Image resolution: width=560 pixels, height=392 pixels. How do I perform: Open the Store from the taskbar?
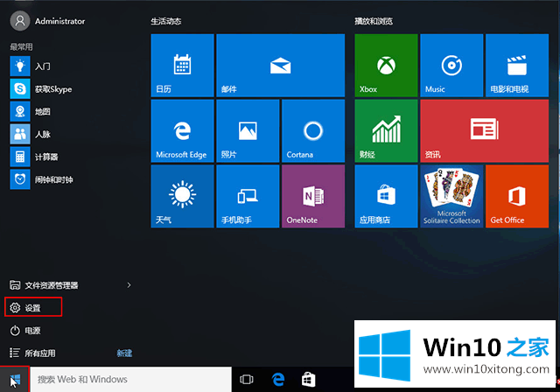pyautogui.click(x=309, y=379)
